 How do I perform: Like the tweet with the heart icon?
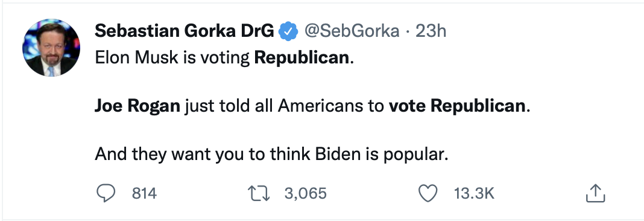click(x=428, y=193)
